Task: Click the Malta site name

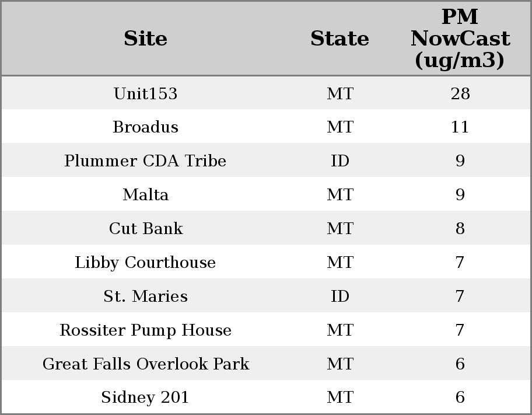Action: pos(145,195)
